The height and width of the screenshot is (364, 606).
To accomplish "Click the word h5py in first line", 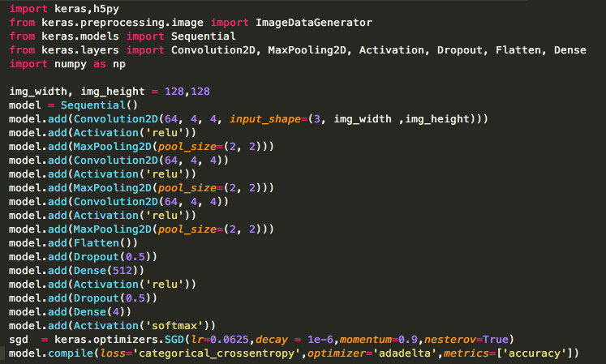I will click(x=109, y=9).
